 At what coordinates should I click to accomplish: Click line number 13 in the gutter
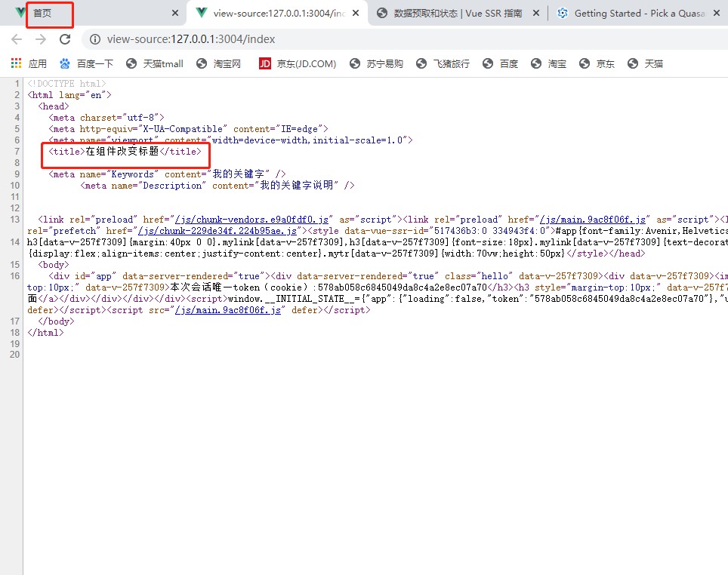15,220
